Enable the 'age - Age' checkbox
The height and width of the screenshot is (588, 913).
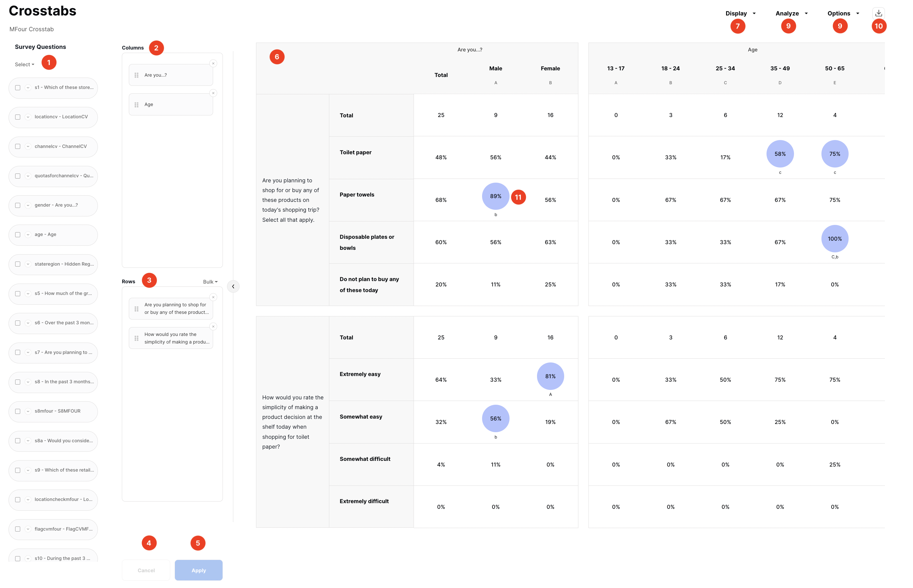coord(18,235)
